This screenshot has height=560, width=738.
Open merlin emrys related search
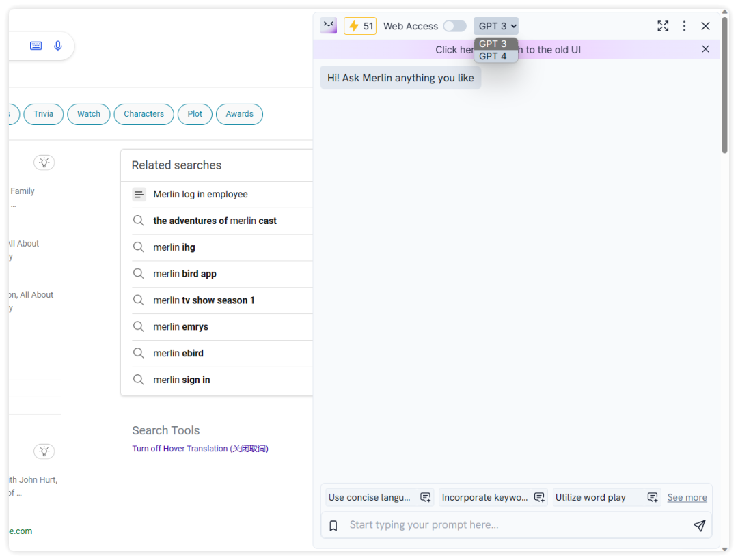coord(180,327)
